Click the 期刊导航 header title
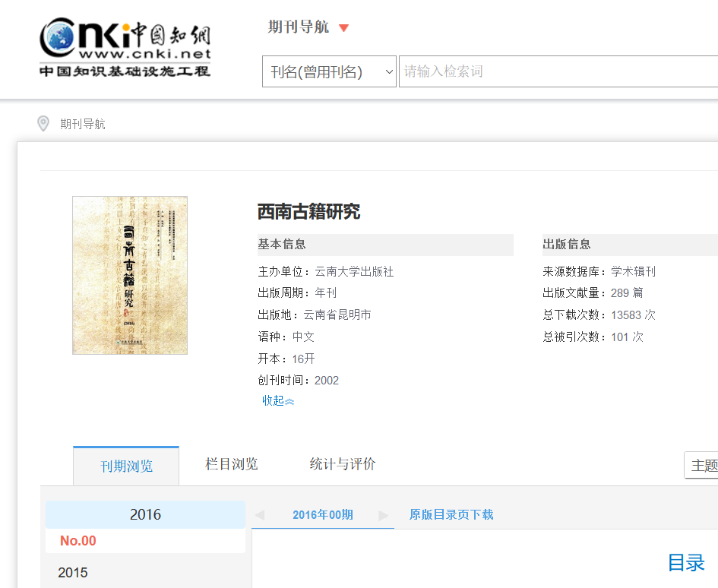This screenshot has width=718, height=588. pos(299,27)
